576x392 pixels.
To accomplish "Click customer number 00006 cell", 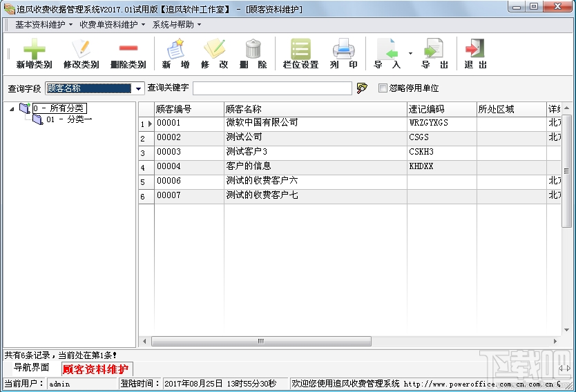I will point(189,181).
